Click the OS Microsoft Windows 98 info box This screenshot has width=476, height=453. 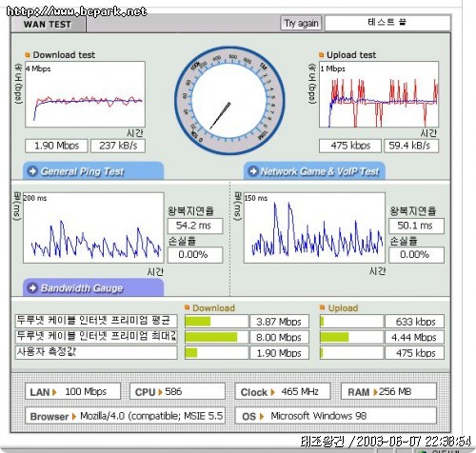tap(336, 416)
